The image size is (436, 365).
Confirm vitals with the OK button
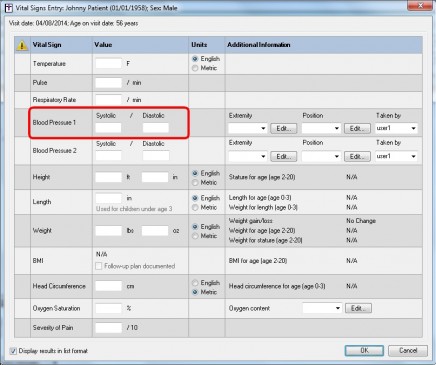[364, 351]
